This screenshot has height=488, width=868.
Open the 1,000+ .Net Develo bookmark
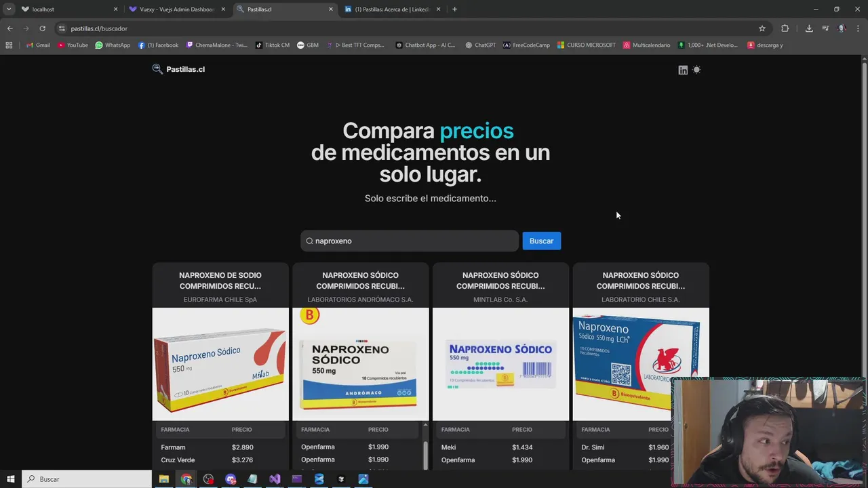point(707,45)
